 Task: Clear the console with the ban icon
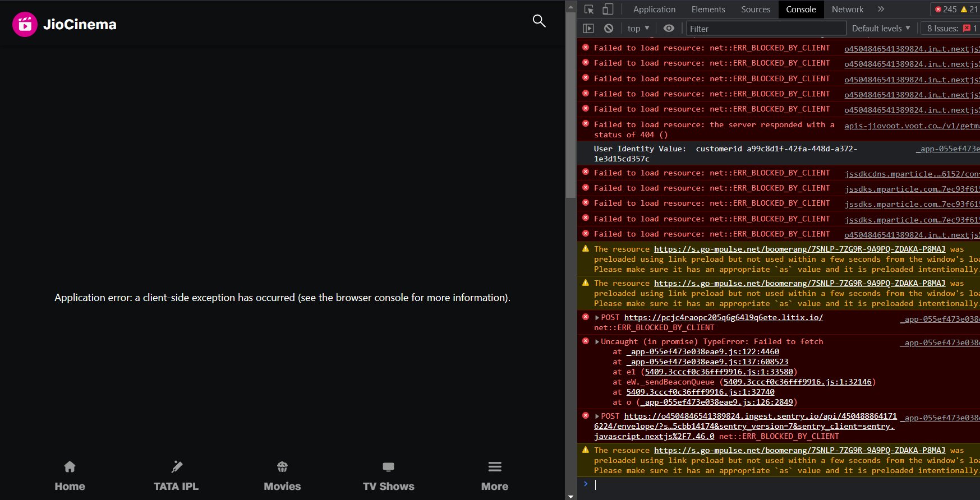coord(609,28)
